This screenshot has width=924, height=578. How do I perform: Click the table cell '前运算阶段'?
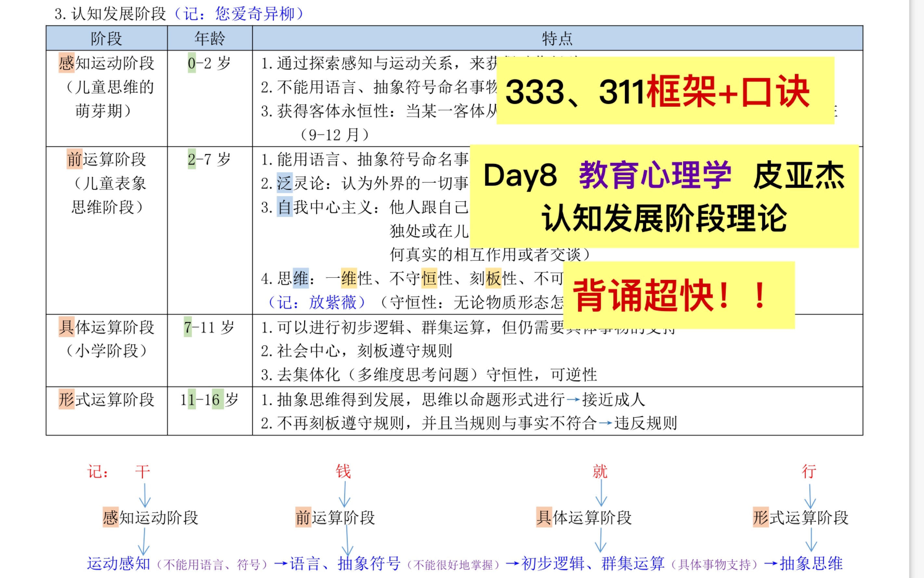pyautogui.click(x=106, y=159)
